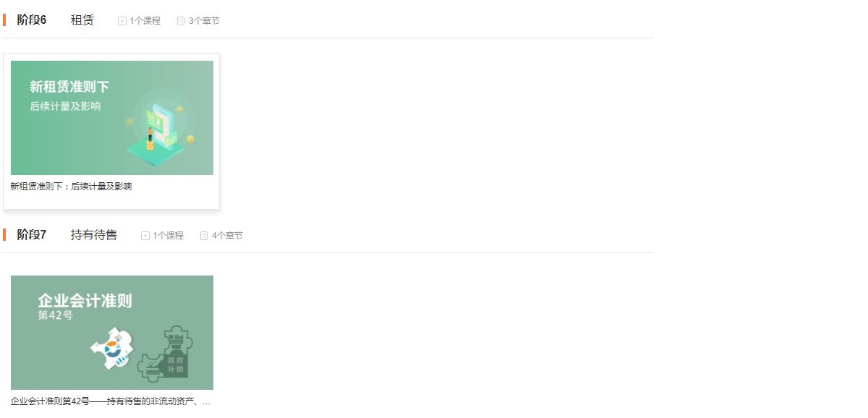Viewport: 868px width, 418px height.
Task: Click the course count icon in 阶段6 header
Action: coord(122,21)
